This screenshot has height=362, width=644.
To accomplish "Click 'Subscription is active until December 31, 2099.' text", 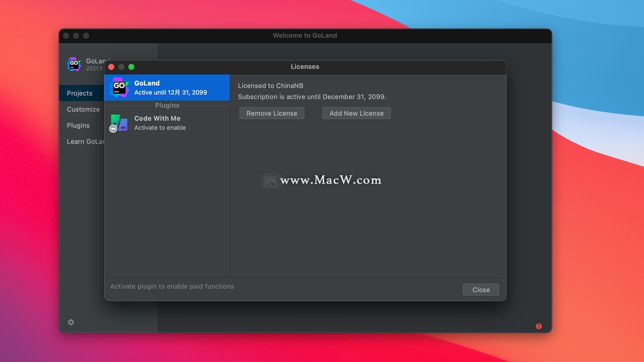I will coord(312,97).
